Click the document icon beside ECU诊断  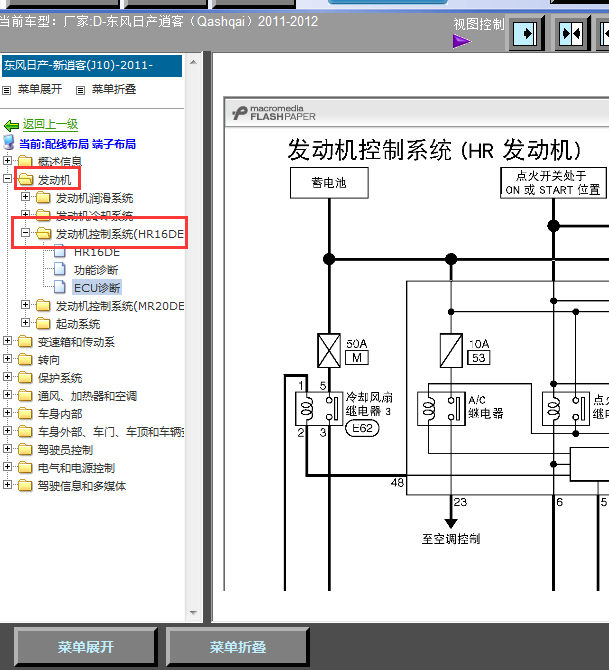point(60,287)
